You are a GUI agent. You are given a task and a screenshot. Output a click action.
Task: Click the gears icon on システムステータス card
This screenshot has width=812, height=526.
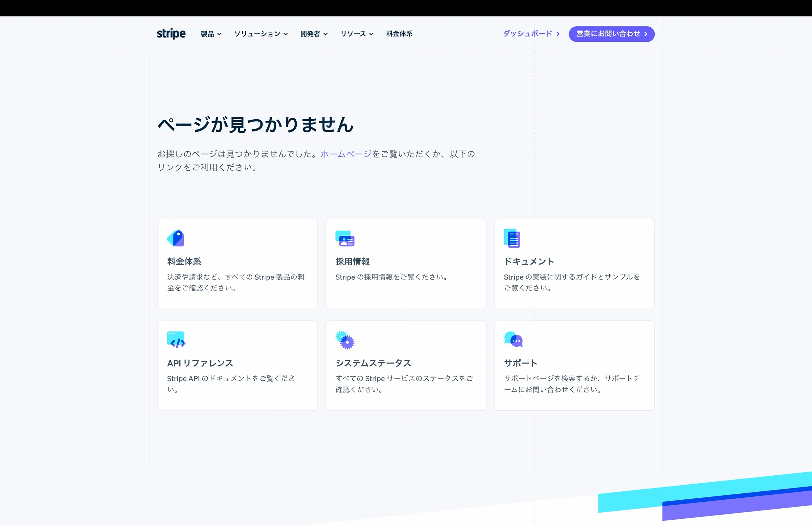345,340
